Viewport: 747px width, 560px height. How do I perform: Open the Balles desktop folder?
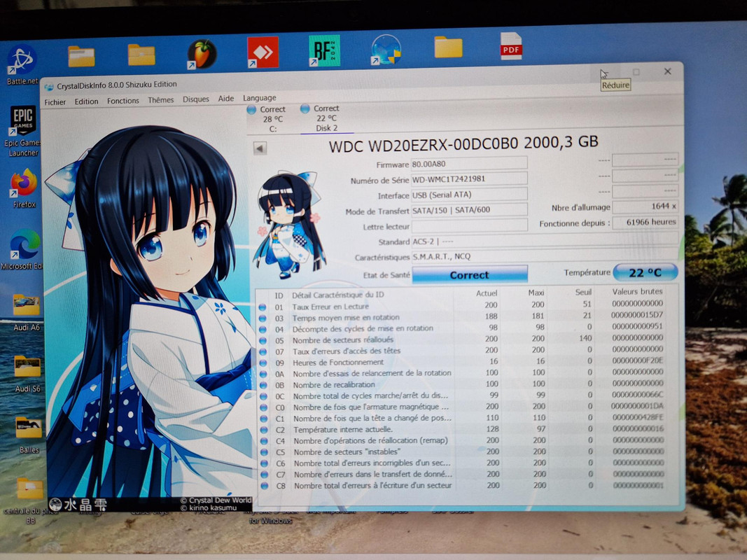coord(29,434)
